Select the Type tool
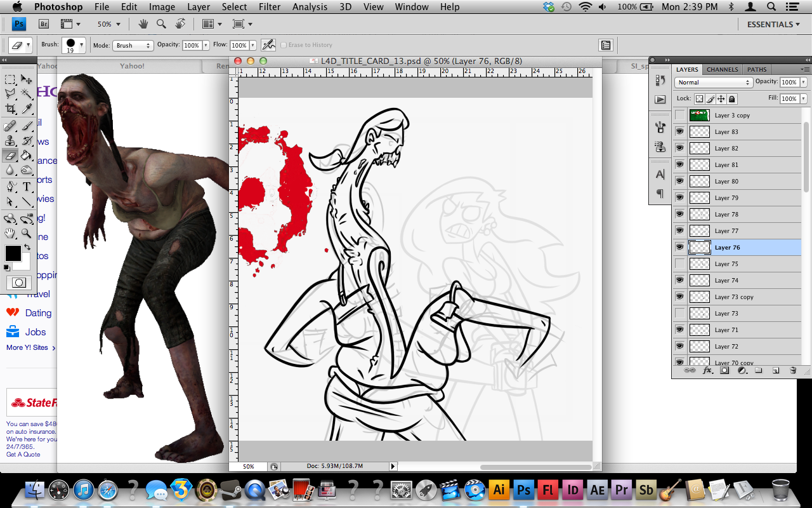 click(x=27, y=187)
